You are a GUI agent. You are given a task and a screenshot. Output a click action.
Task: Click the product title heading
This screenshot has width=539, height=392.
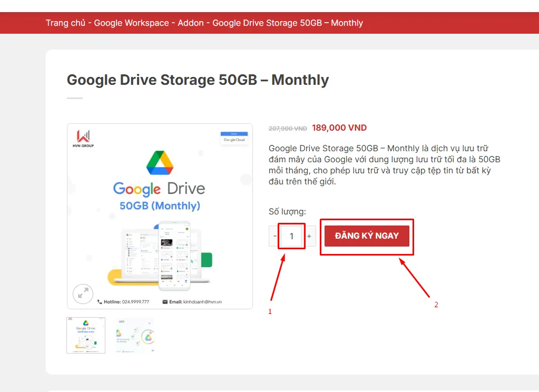click(x=198, y=80)
